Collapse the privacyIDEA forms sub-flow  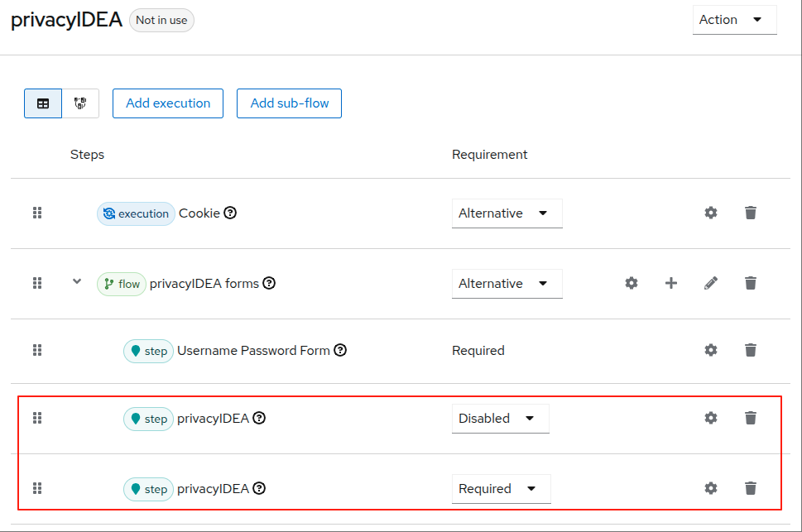coord(77,281)
